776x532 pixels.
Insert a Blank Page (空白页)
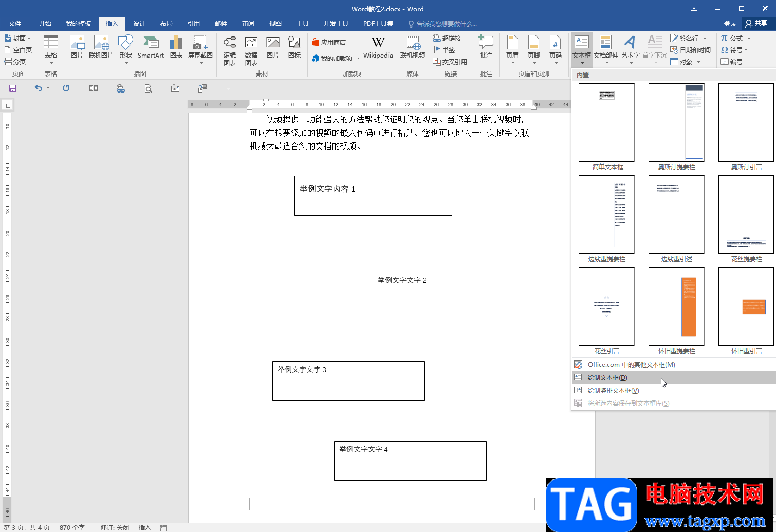[x=18, y=50]
